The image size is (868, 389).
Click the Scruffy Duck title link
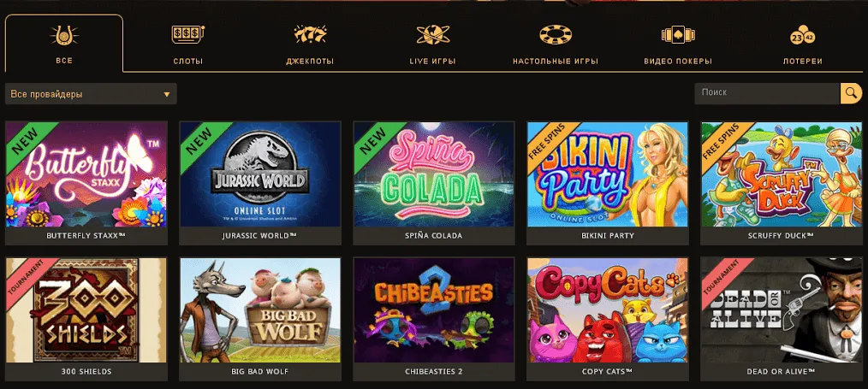(x=782, y=235)
